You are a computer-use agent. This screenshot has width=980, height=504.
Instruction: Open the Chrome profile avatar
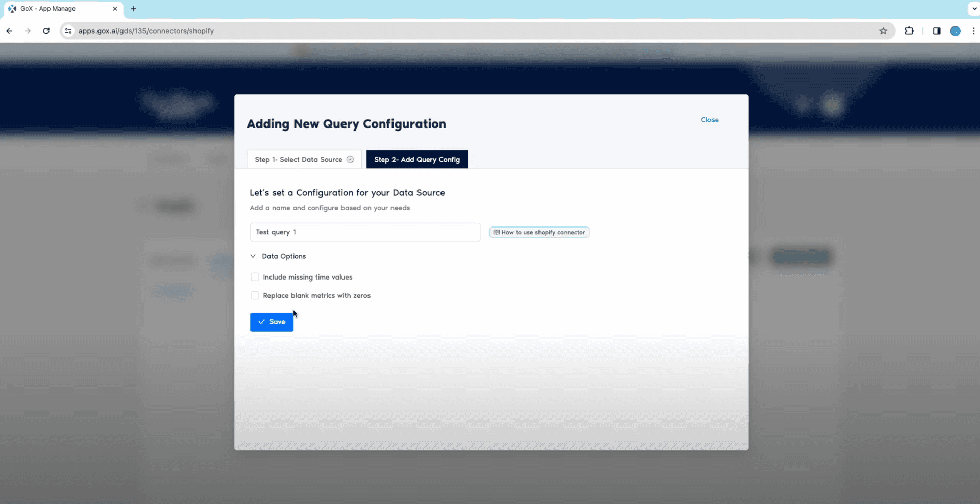(x=955, y=31)
